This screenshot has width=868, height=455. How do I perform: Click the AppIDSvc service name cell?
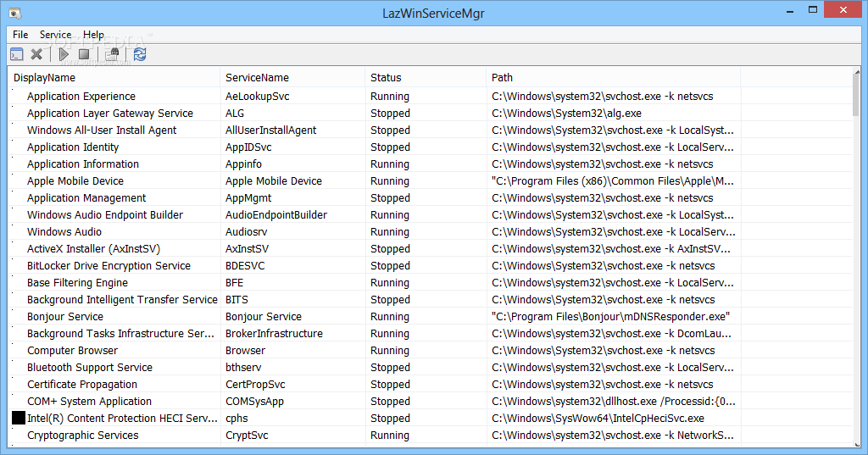click(x=248, y=147)
